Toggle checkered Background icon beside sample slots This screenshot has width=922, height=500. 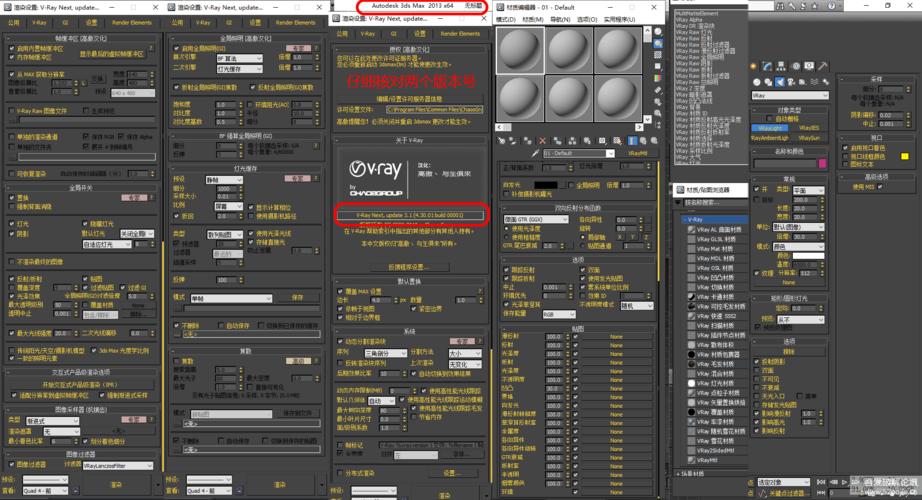point(658,55)
